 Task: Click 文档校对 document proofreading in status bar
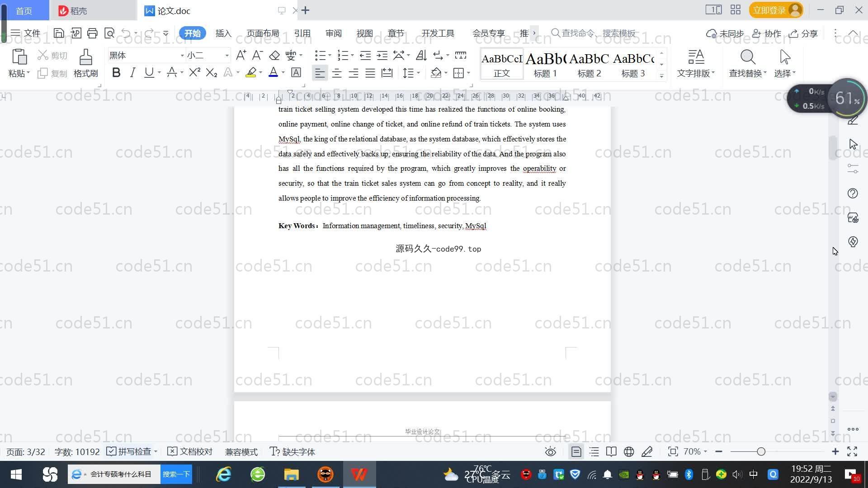point(190,451)
